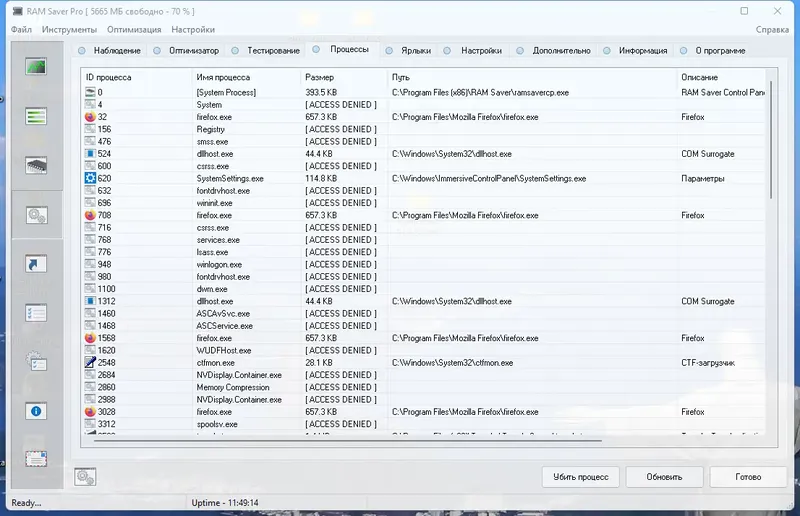The width and height of the screenshot is (800, 516).
Task: Click the Параметры description cell
Action: pos(703,179)
